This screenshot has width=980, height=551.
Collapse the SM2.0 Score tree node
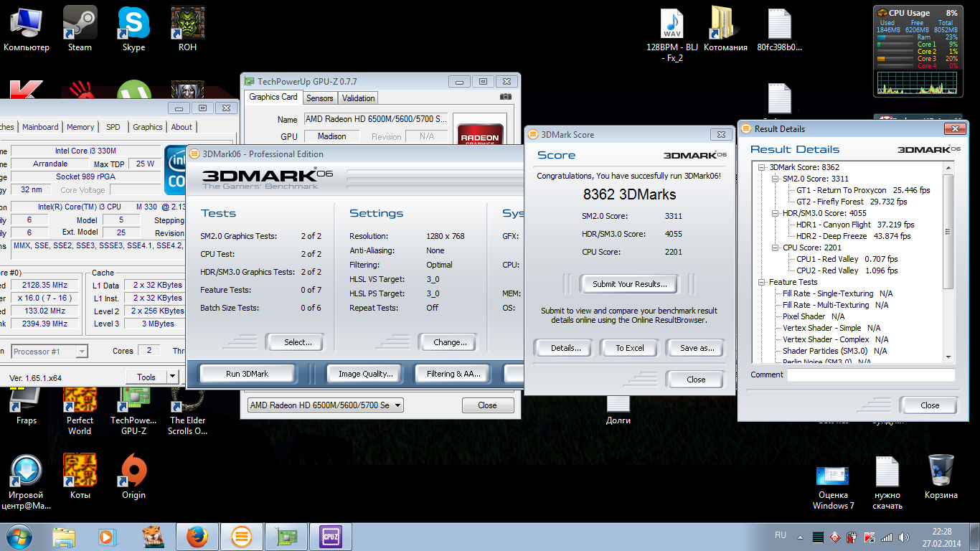[776, 179]
